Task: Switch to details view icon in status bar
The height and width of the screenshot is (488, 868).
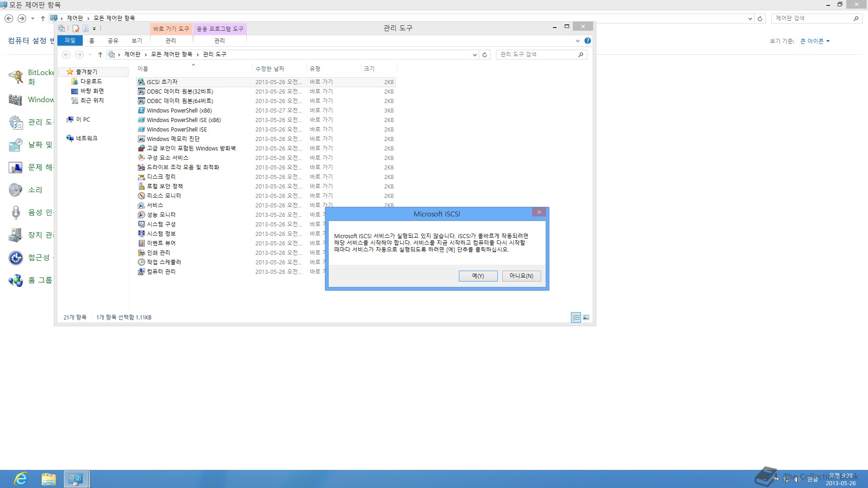Action: (576, 317)
